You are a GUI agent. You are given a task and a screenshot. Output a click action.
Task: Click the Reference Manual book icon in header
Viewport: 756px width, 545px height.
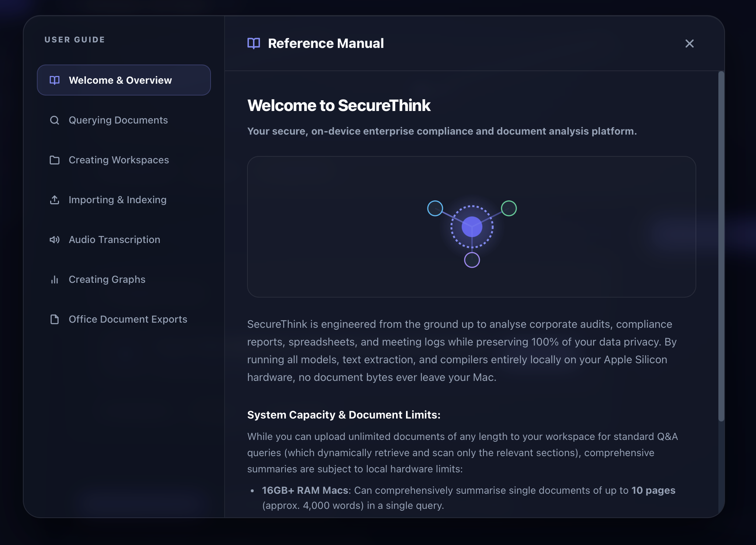point(254,44)
